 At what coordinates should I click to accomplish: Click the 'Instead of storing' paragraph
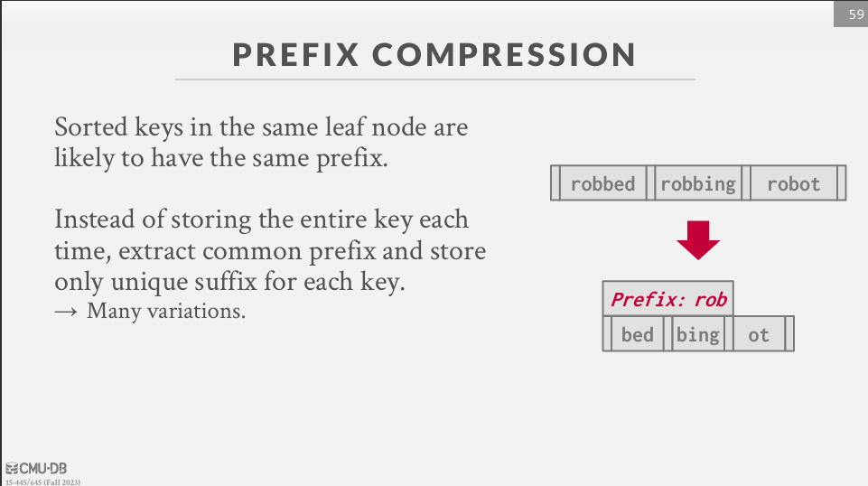tap(270, 250)
